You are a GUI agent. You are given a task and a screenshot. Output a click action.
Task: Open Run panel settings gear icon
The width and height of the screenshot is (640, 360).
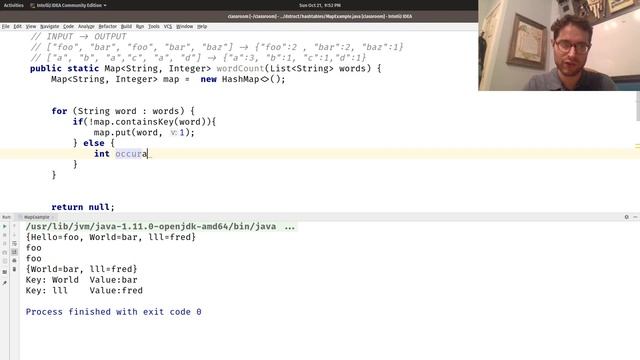click(627, 217)
